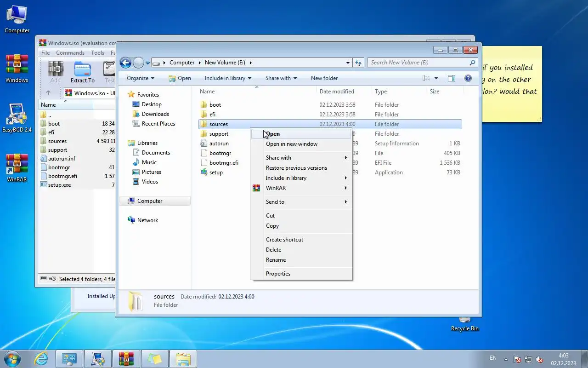
Task: Open the Explorer help icon
Action: 468,78
